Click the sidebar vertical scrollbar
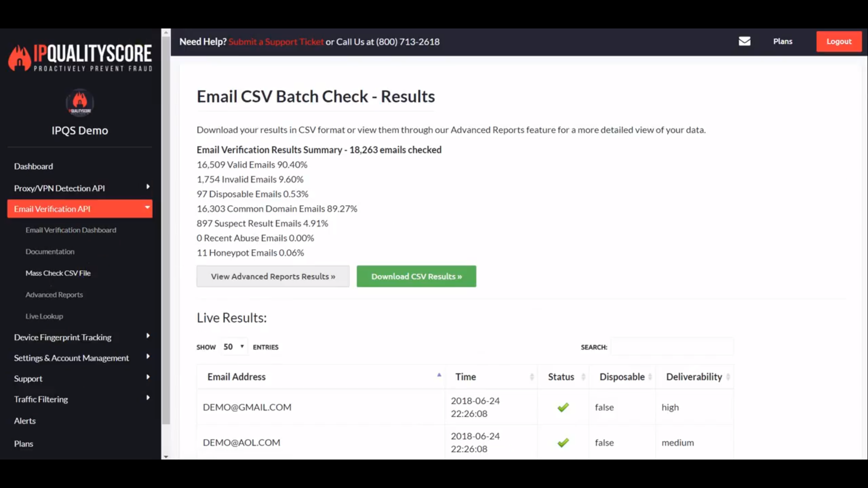The image size is (868, 488). click(166, 226)
